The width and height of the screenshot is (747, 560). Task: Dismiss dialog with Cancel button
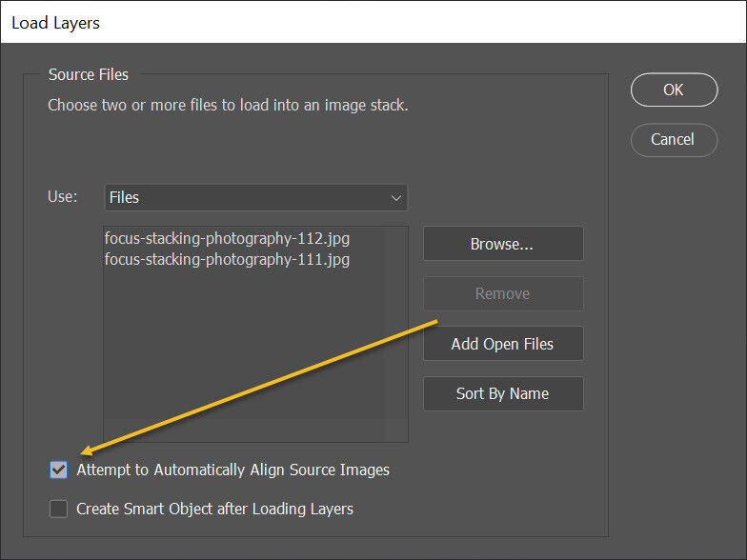point(674,139)
